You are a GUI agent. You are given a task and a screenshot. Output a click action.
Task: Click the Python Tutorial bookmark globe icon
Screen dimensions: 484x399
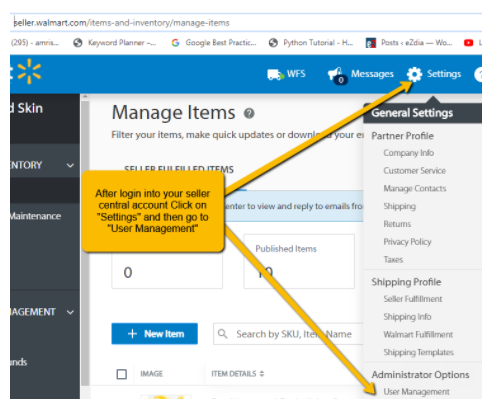(273, 43)
